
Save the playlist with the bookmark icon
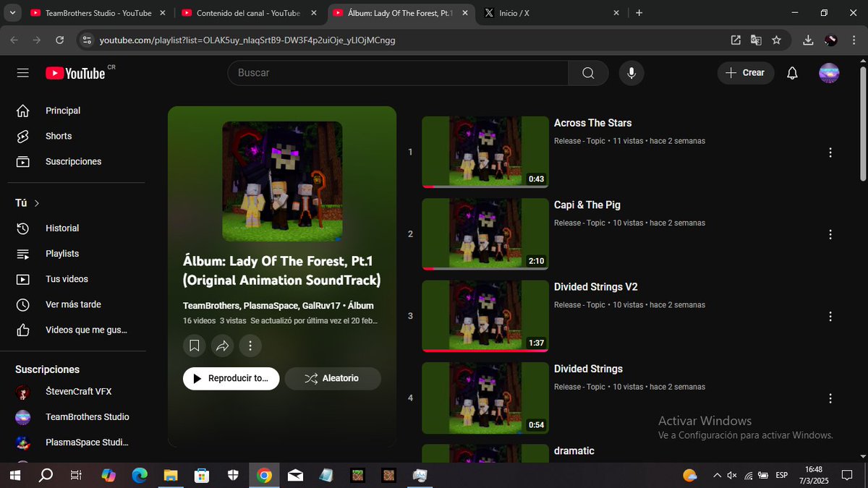[x=194, y=346]
